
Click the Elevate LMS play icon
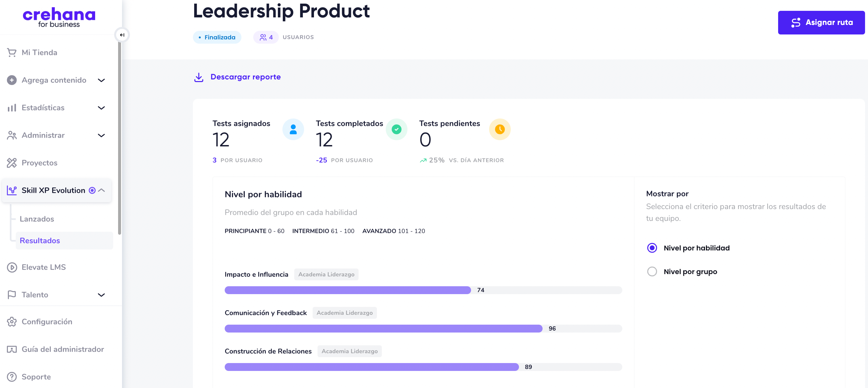pos(12,267)
